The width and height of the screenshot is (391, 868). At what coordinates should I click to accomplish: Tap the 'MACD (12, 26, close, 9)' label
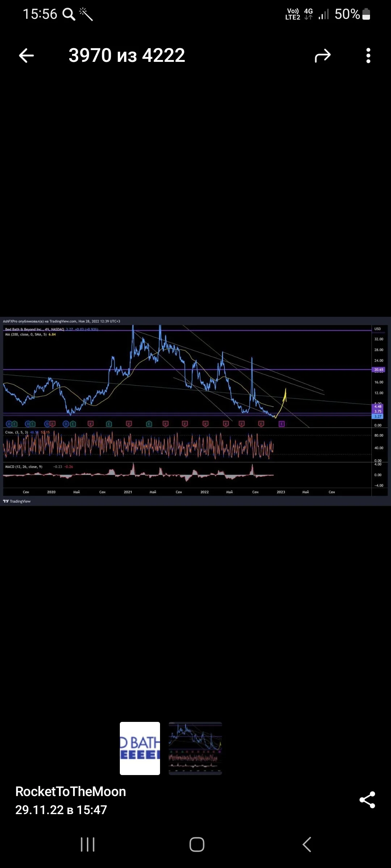point(24,467)
